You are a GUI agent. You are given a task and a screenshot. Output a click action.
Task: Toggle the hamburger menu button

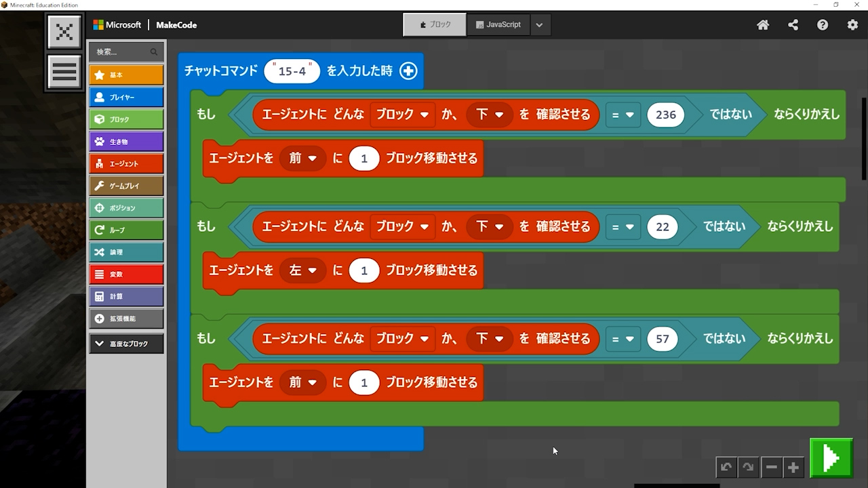point(64,71)
